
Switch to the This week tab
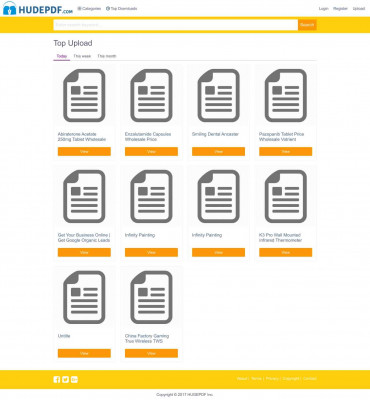point(82,56)
